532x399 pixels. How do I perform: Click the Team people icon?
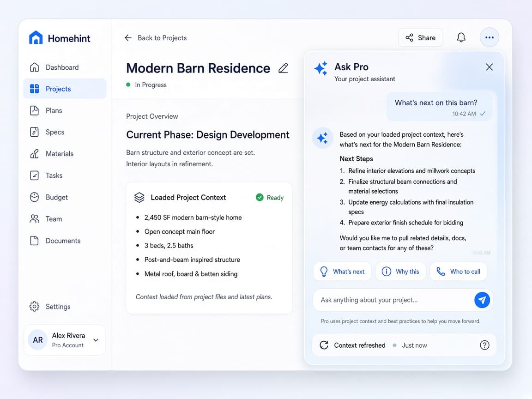pyautogui.click(x=34, y=219)
